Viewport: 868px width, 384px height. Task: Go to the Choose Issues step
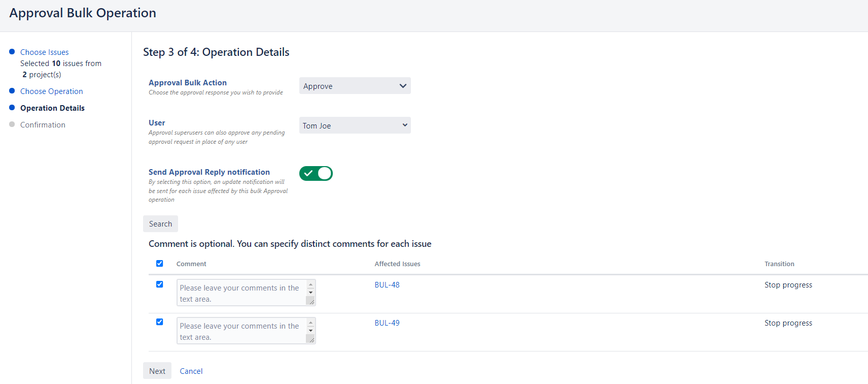[44, 52]
